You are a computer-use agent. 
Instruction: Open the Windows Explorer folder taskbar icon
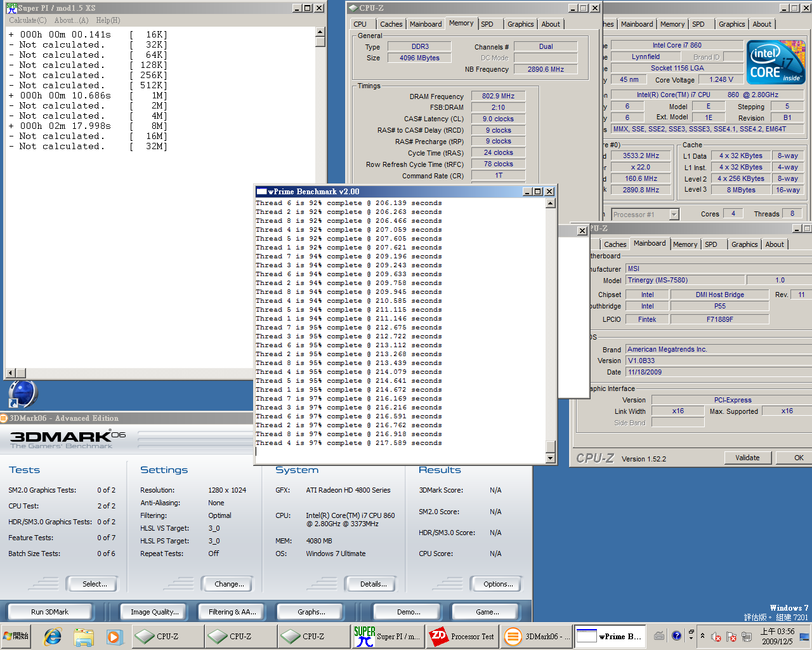[x=83, y=636]
